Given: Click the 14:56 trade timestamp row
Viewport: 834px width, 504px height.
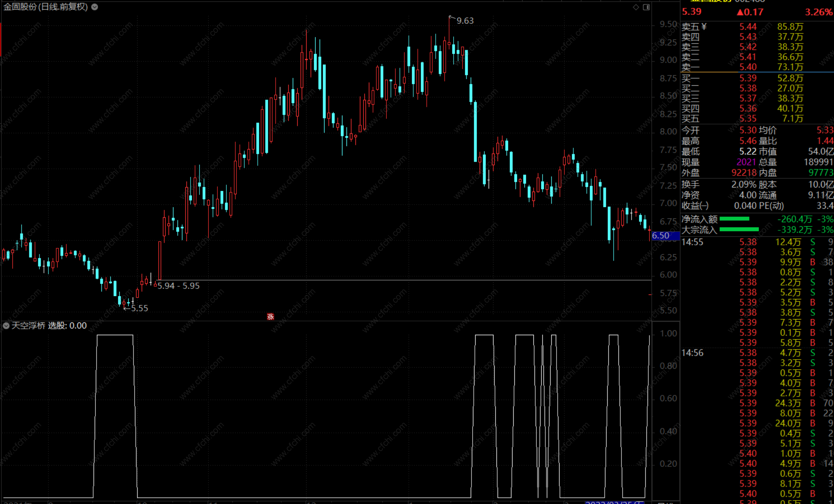Looking at the screenshot, I should coord(692,353).
